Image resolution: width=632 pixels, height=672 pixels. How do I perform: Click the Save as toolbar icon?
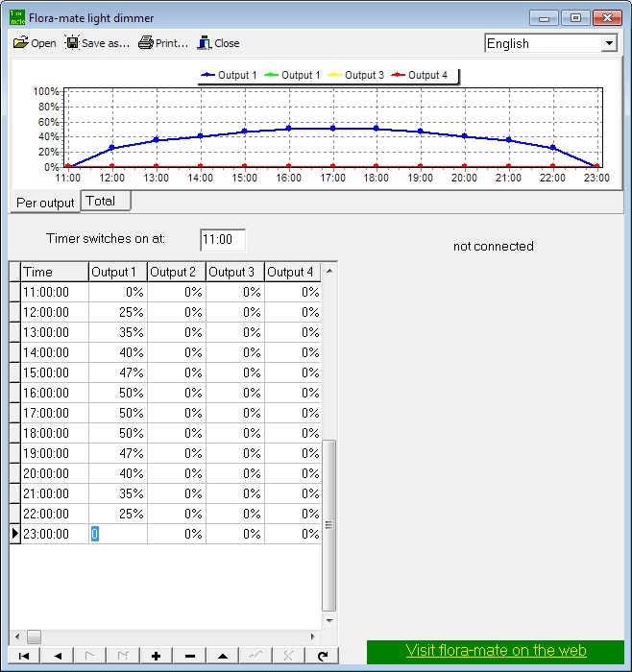coord(71,43)
